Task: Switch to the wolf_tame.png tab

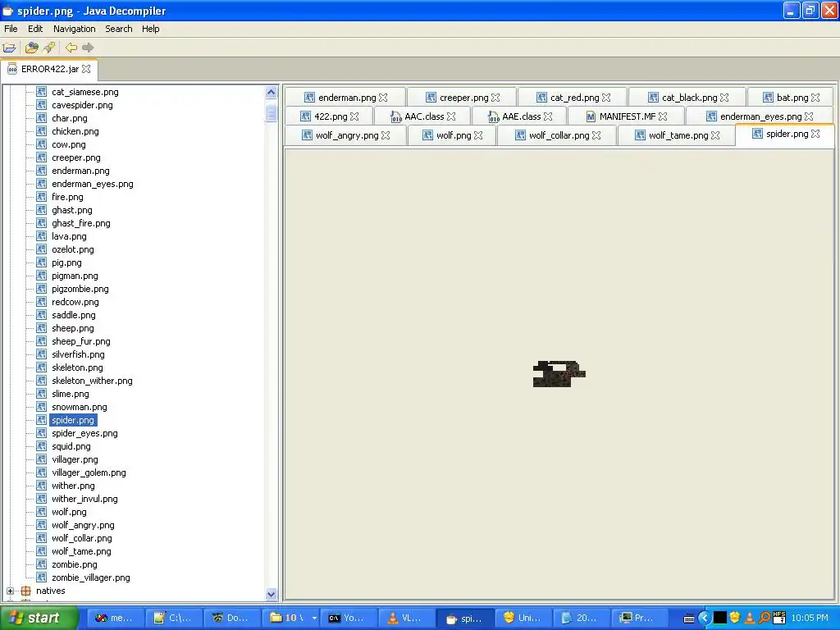Action: point(677,135)
